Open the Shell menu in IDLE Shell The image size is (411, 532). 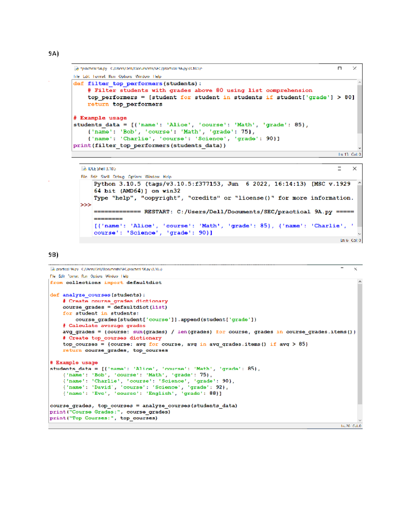click(x=105, y=177)
